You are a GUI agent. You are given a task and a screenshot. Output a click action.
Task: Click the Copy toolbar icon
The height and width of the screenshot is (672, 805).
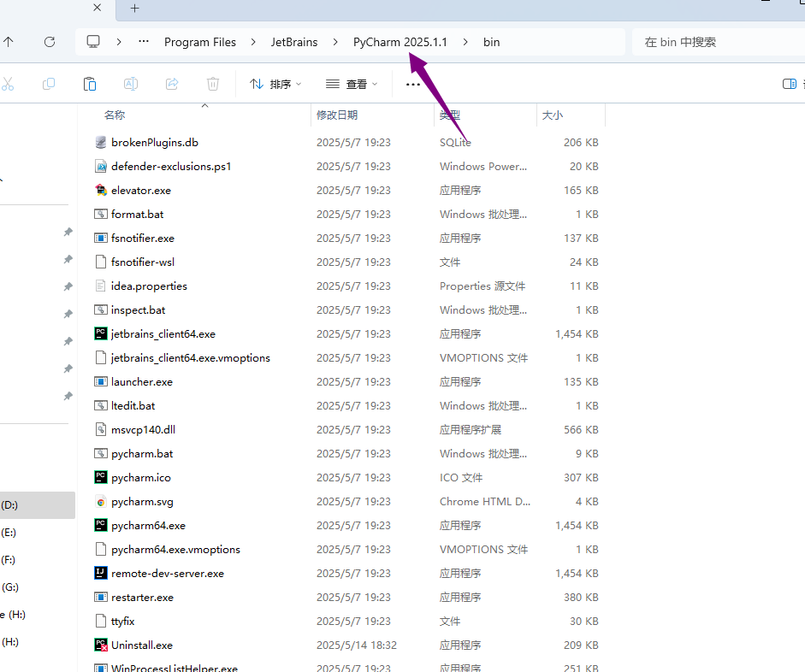tap(49, 84)
